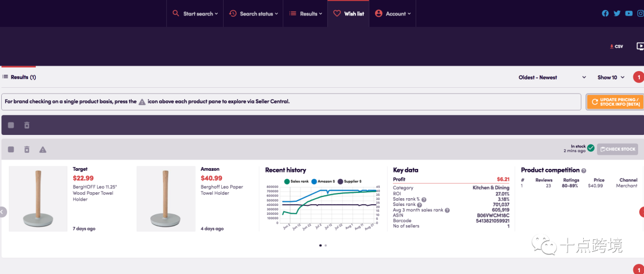Image resolution: width=644 pixels, height=274 pixels.
Task: Click the barcode value 5413821059921
Action: click(x=493, y=220)
